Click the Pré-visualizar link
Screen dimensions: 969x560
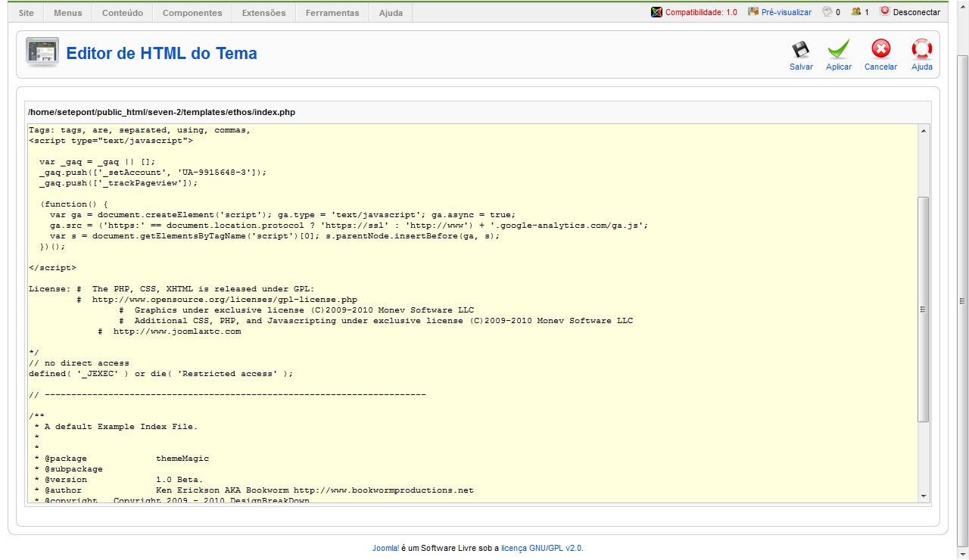[787, 13]
